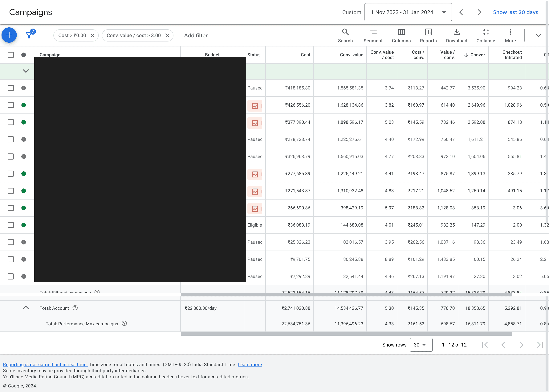This screenshot has width=549, height=392.
Task: Download the campaigns table
Action: pyautogui.click(x=457, y=35)
